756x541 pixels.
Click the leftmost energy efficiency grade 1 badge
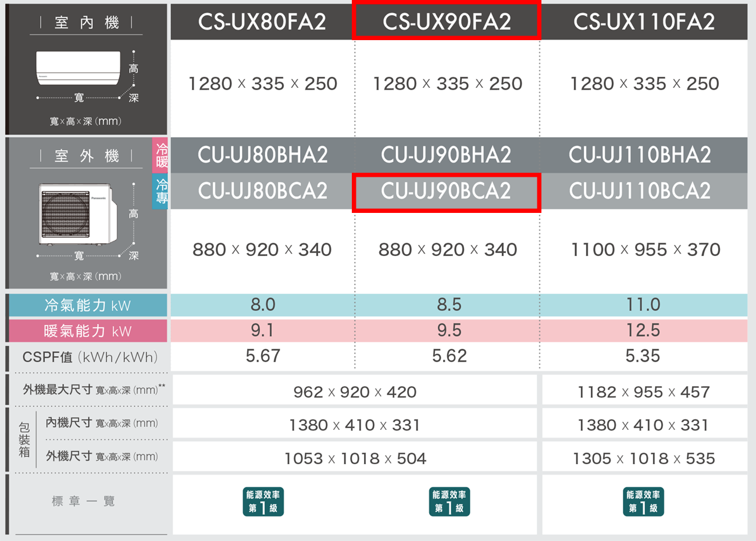click(x=263, y=501)
